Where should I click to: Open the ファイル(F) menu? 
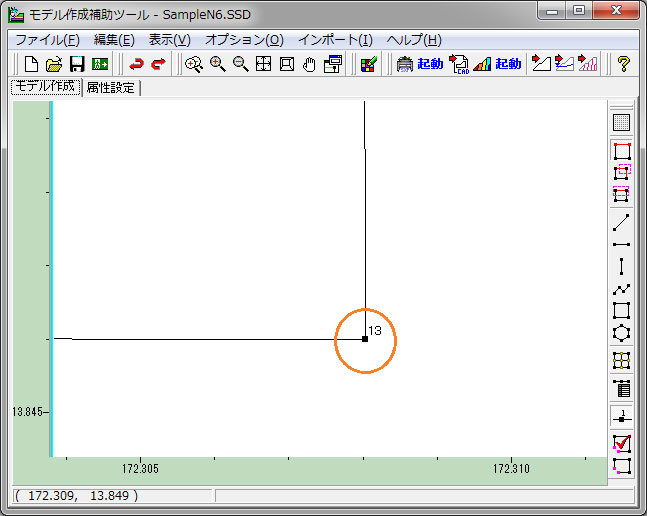(47, 40)
